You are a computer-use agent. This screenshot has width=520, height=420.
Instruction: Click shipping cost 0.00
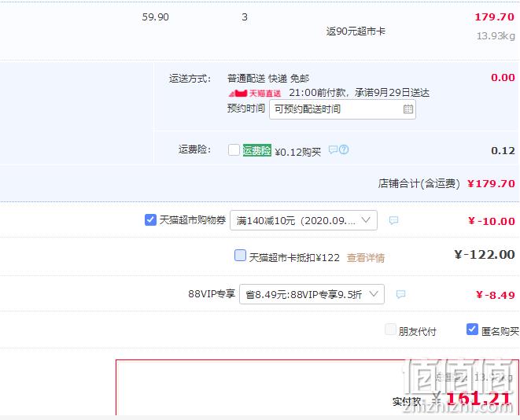click(x=503, y=78)
